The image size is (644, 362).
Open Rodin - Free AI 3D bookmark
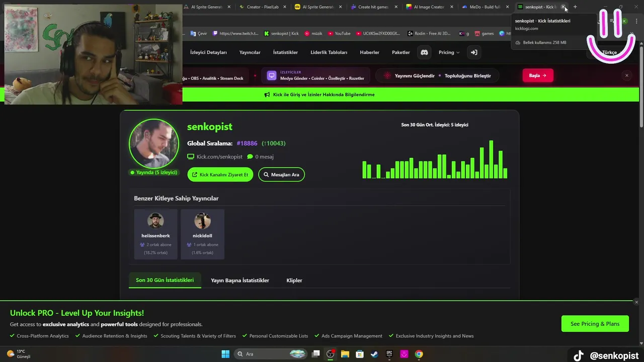(429, 34)
